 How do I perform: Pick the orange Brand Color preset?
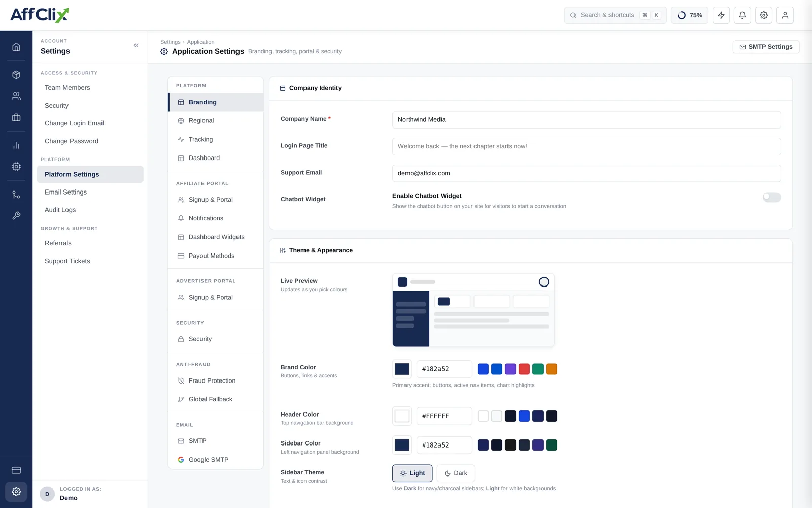click(x=552, y=369)
